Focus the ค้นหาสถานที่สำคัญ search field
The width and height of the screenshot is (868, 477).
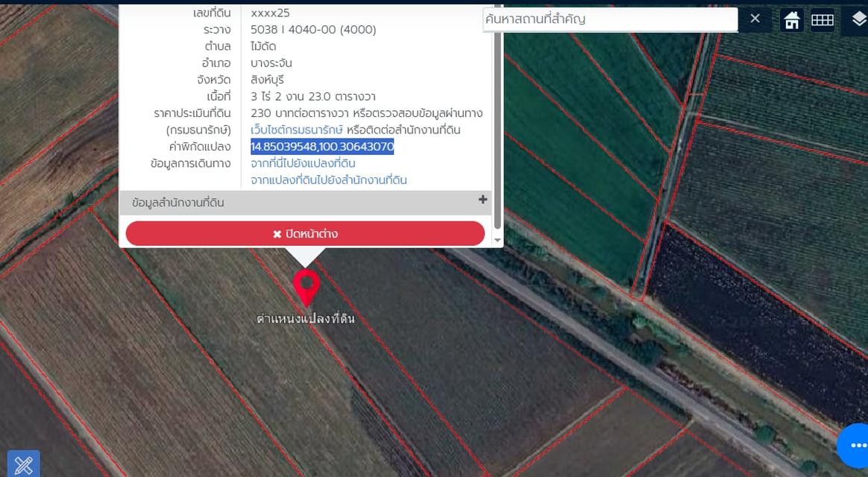point(609,19)
